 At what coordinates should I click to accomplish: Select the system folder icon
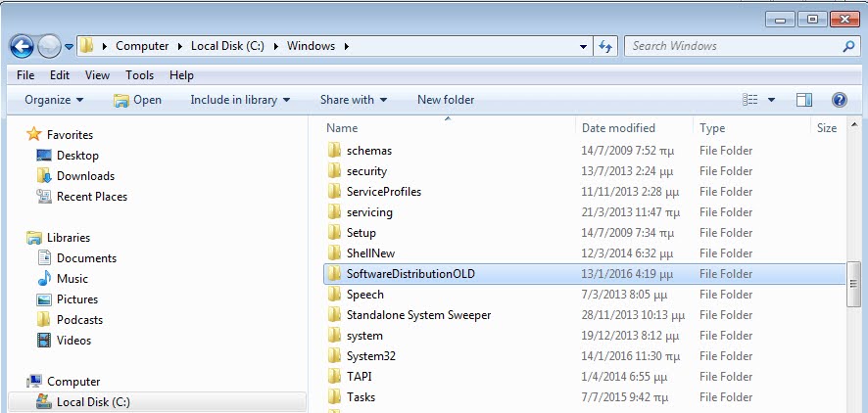tap(334, 335)
